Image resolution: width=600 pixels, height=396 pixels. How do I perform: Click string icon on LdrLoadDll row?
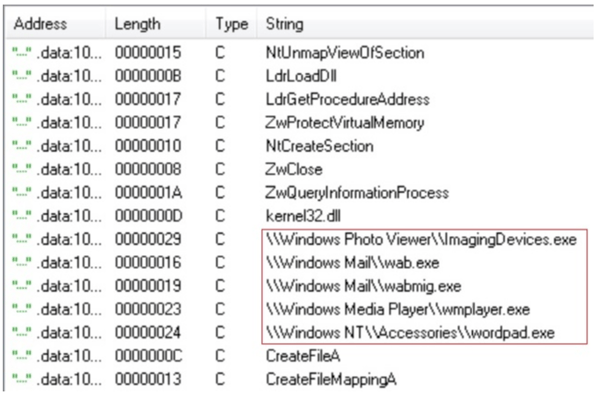[21, 76]
